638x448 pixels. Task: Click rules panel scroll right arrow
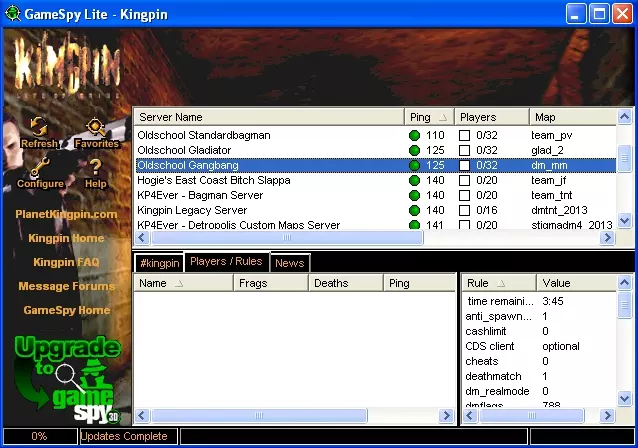(x=607, y=415)
